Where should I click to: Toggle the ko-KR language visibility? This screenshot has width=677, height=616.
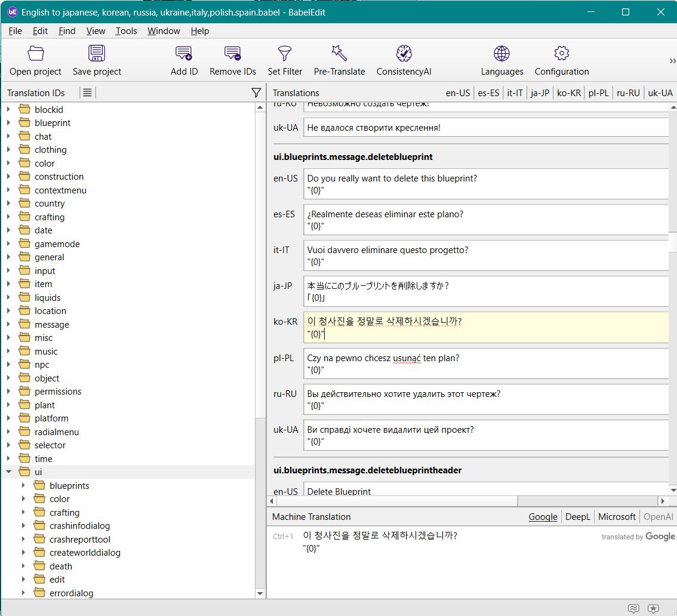tap(568, 93)
